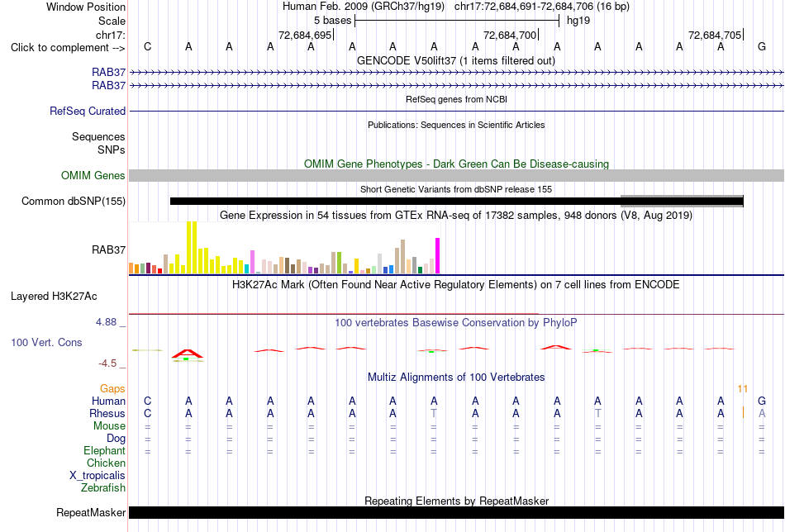Select the RepeatMasker track label
This screenshot has width=785, height=532.
tap(91, 512)
